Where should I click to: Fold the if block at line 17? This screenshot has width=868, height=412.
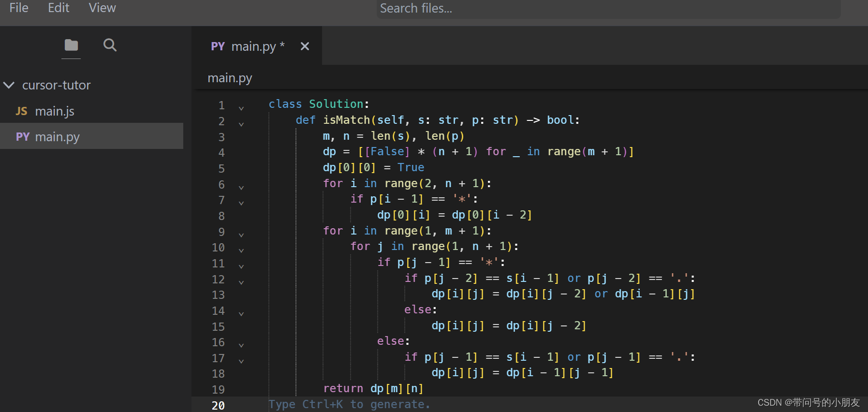tap(241, 361)
